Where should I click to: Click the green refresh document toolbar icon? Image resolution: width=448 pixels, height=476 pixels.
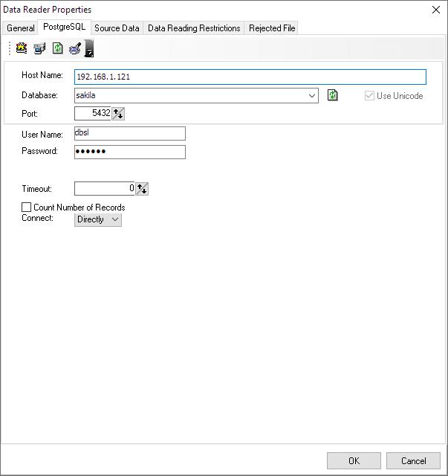click(x=58, y=48)
